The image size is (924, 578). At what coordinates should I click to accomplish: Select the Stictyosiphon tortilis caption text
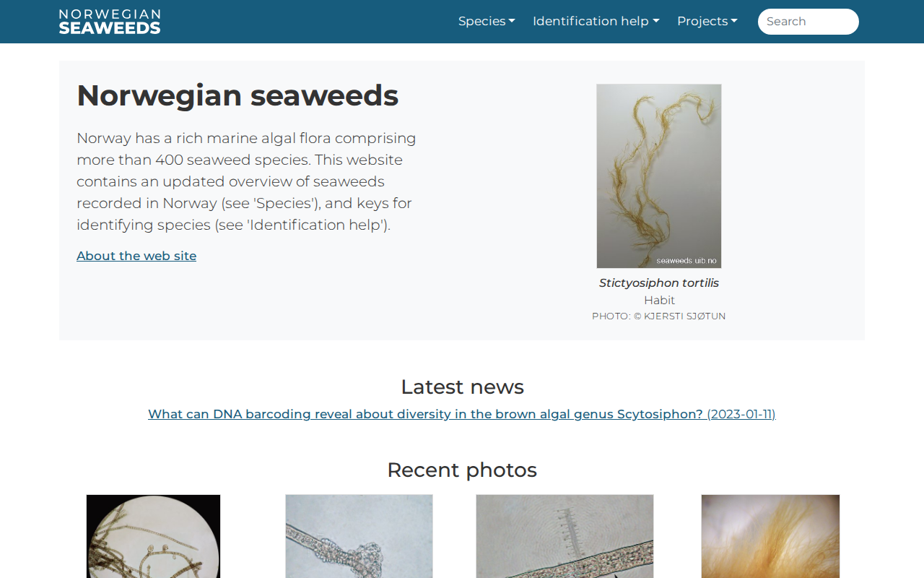click(x=659, y=283)
